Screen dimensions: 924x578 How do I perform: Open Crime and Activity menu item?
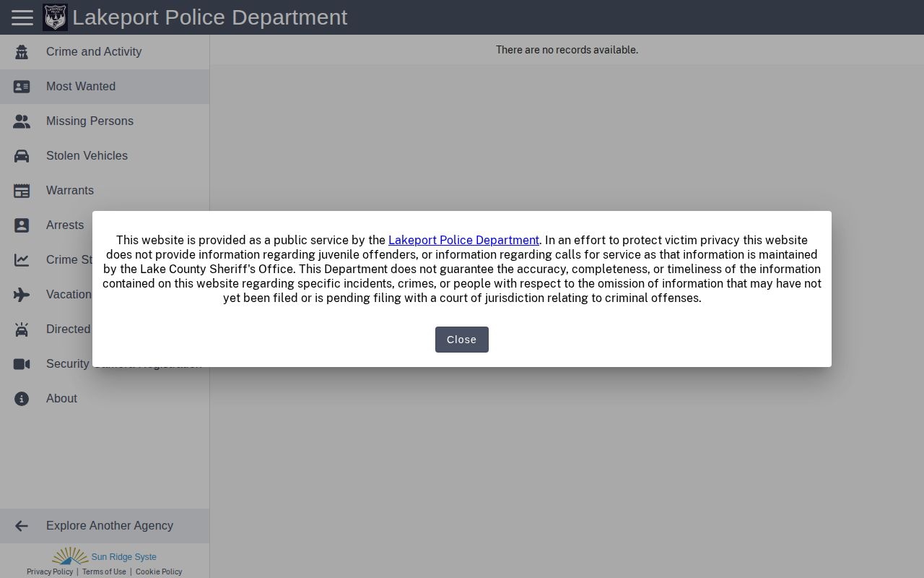point(105,52)
